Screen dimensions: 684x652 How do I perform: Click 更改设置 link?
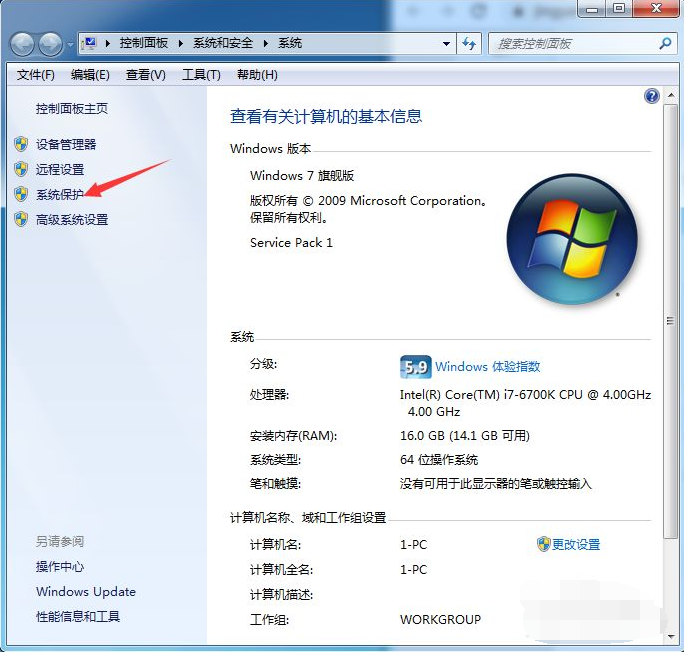point(576,544)
